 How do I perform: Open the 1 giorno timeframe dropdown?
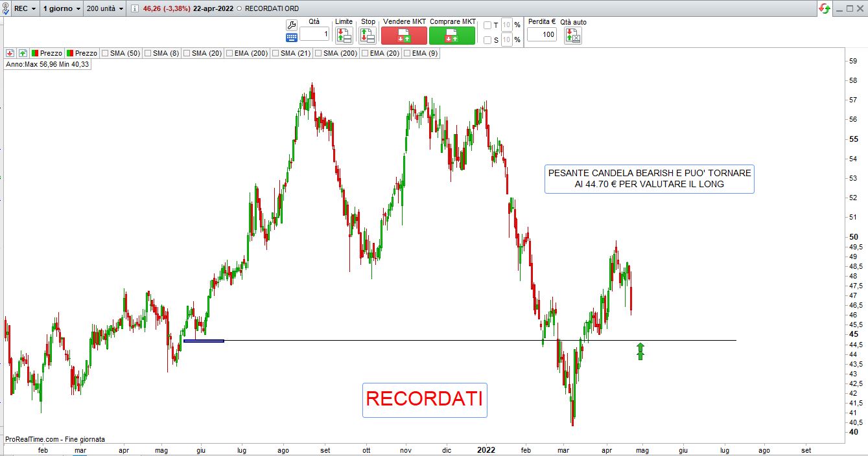62,9
